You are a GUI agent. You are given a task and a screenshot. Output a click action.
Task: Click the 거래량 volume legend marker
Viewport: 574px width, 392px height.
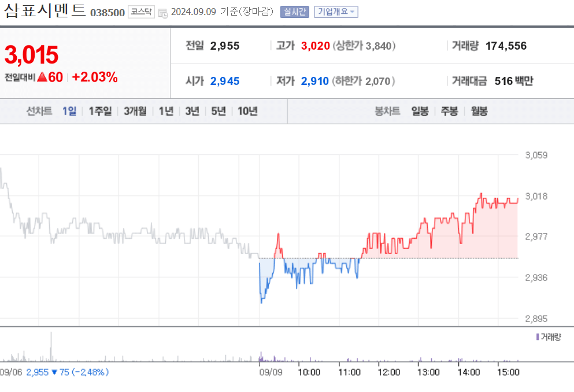pyautogui.click(x=538, y=336)
